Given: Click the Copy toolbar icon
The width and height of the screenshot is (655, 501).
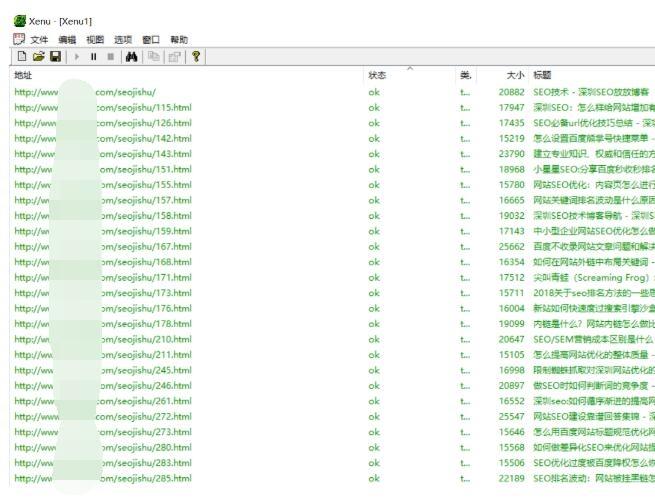Looking at the screenshot, I should pos(154,56).
